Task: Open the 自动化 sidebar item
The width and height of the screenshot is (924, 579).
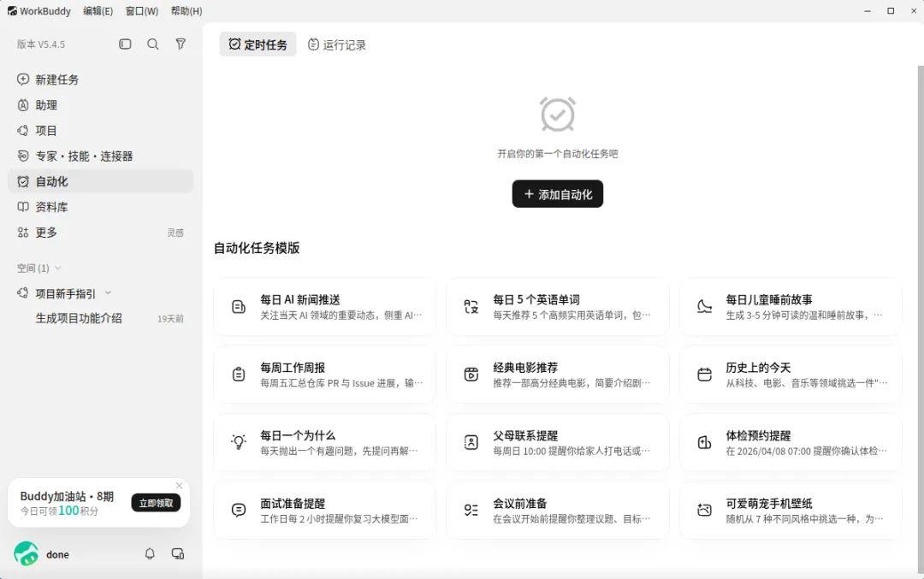Action: 100,181
